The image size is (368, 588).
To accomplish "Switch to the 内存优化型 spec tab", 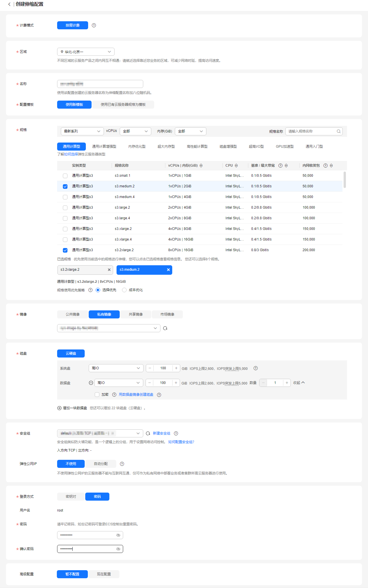I will click(137, 147).
